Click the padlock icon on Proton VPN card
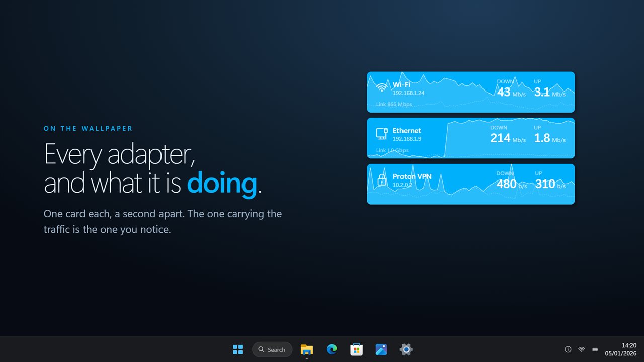The height and width of the screenshot is (362, 644). [x=382, y=180]
